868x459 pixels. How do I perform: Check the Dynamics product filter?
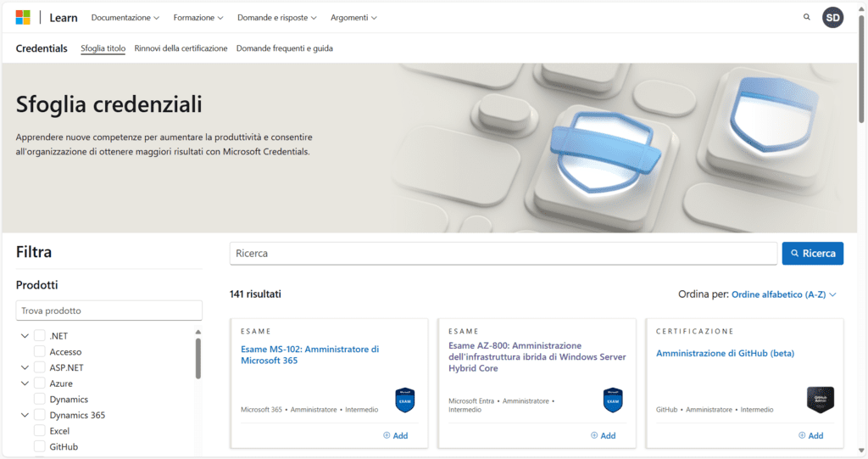(40, 399)
